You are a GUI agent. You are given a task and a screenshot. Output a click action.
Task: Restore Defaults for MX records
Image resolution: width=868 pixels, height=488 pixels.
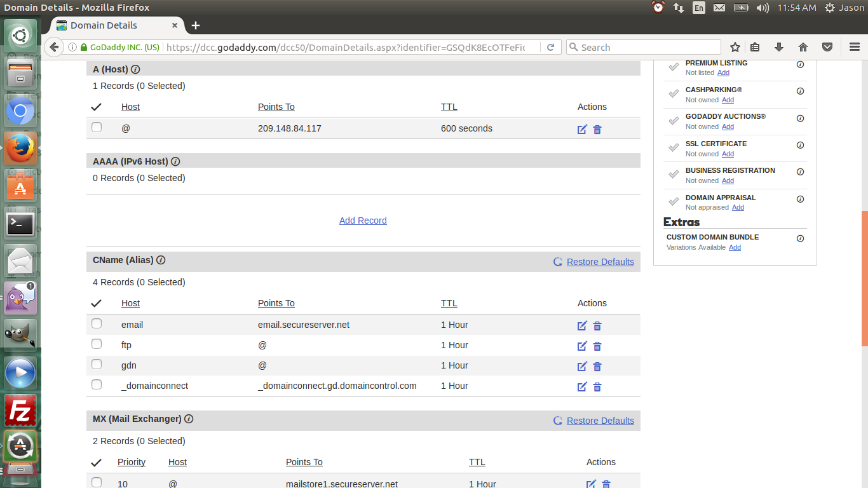[600, 421]
